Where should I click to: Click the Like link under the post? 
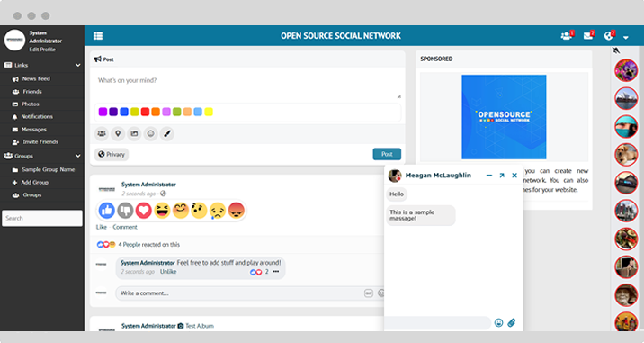click(102, 227)
